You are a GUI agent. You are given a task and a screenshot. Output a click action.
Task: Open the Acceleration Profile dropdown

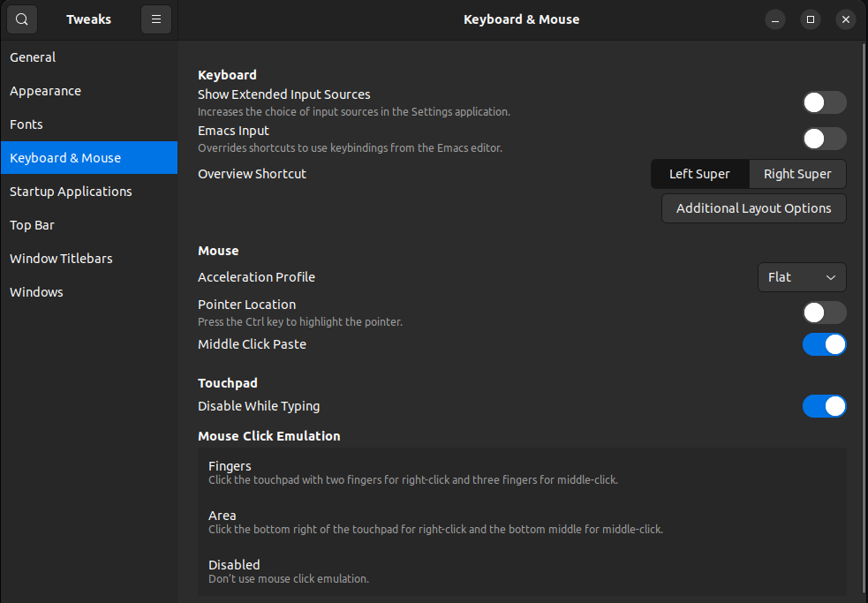(x=802, y=277)
